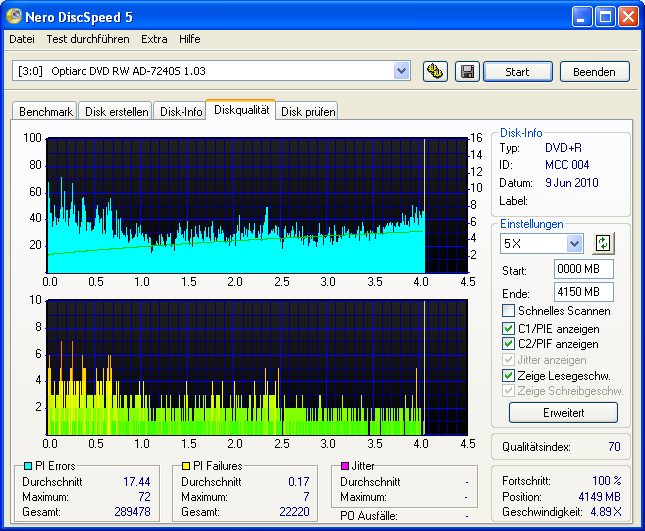
Task: Open the Hilfe menu
Action: tap(190, 39)
